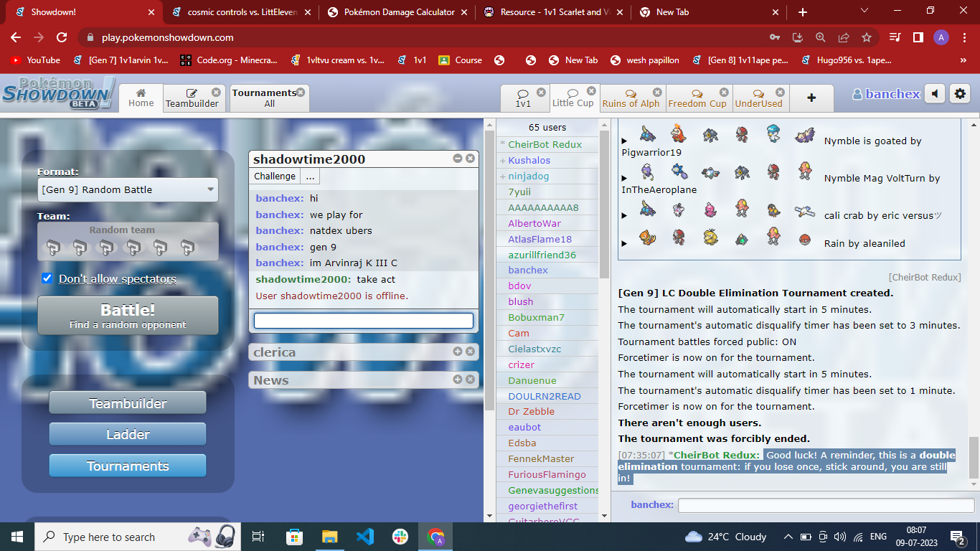Minimize the shadowtime2000 chat window

coord(458,159)
